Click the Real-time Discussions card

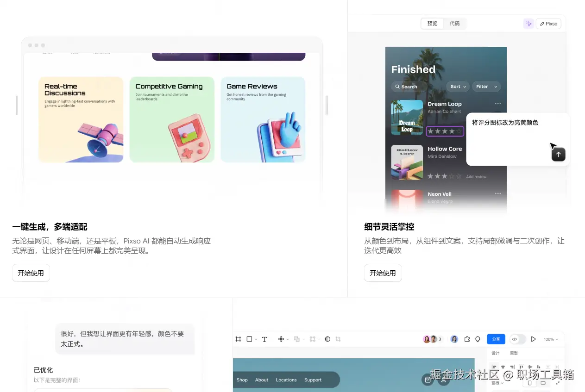(81, 119)
